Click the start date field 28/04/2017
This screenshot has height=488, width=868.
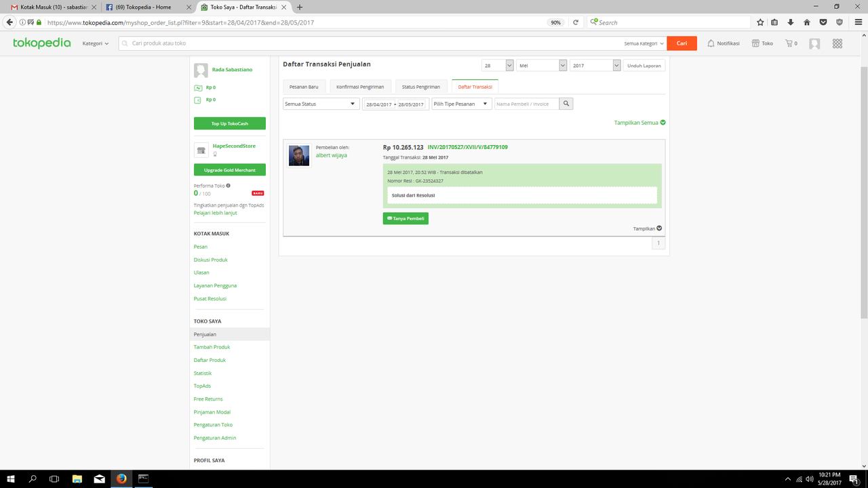[379, 104]
